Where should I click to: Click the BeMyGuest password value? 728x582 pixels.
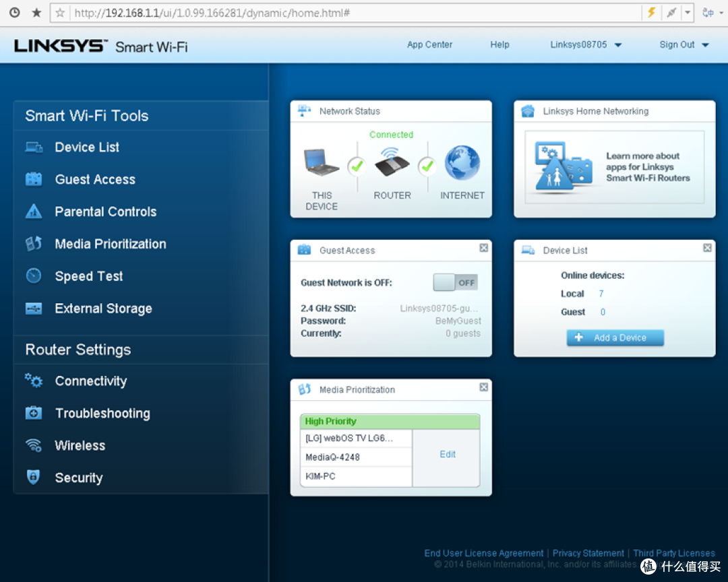(x=458, y=321)
